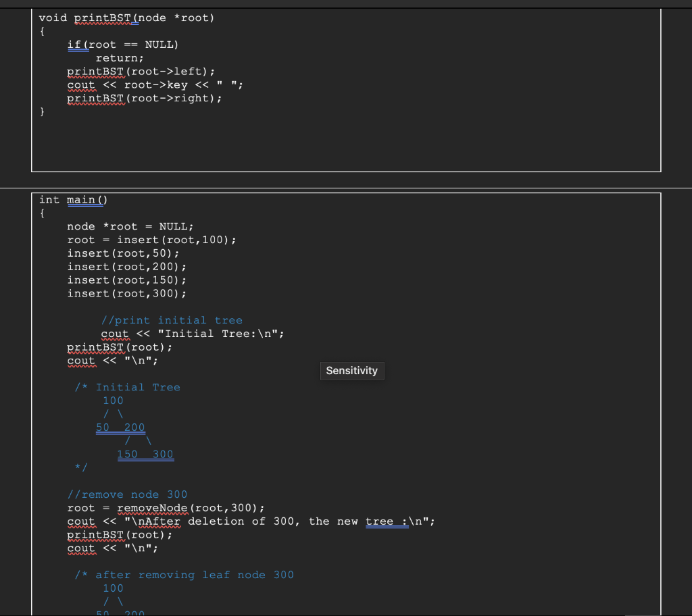The width and height of the screenshot is (692, 616).
Task: Select the closing brace of printBST function
Action: coord(42,111)
